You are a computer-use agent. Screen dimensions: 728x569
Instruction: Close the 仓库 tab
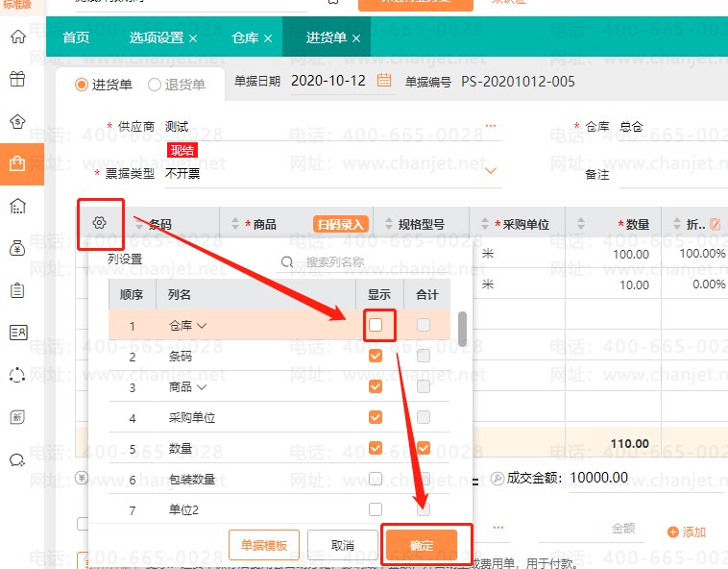268,38
